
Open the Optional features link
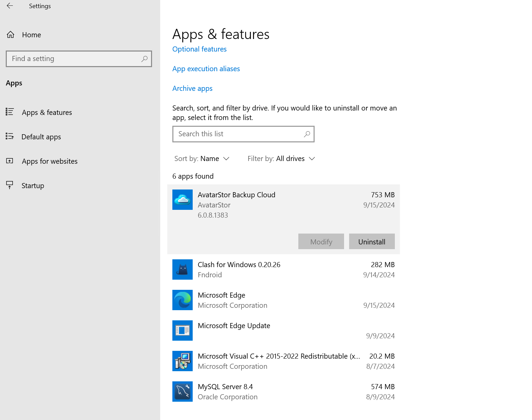click(199, 49)
